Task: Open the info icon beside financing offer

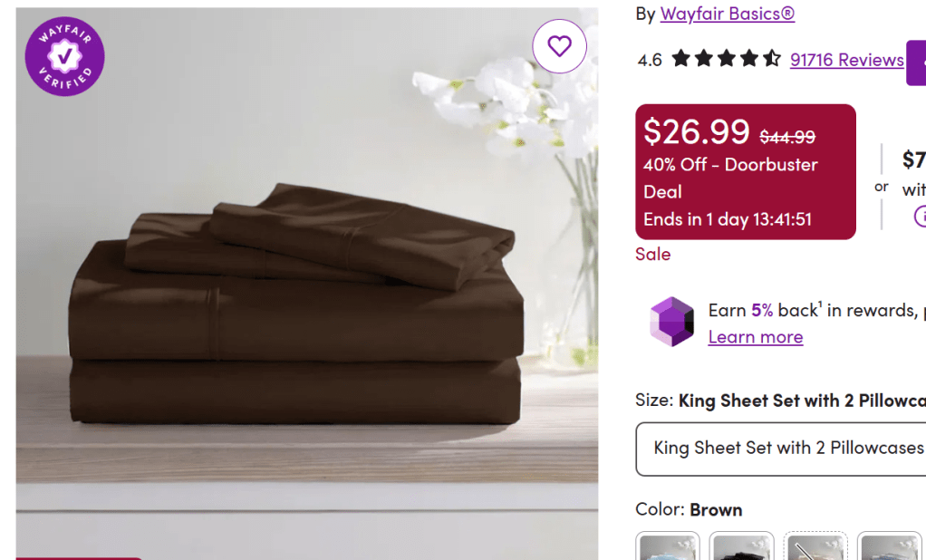Action: coord(921,217)
